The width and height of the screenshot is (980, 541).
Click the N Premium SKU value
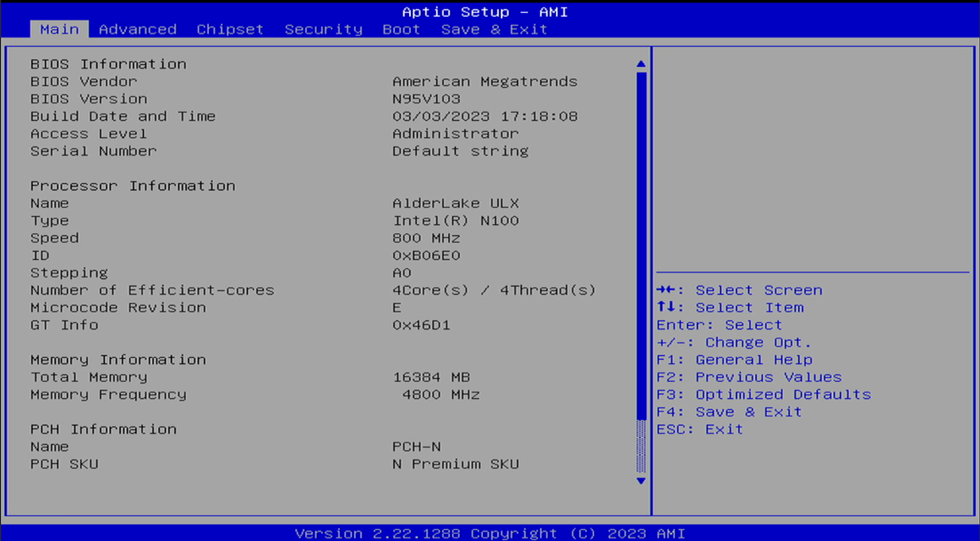pos(455,464)
